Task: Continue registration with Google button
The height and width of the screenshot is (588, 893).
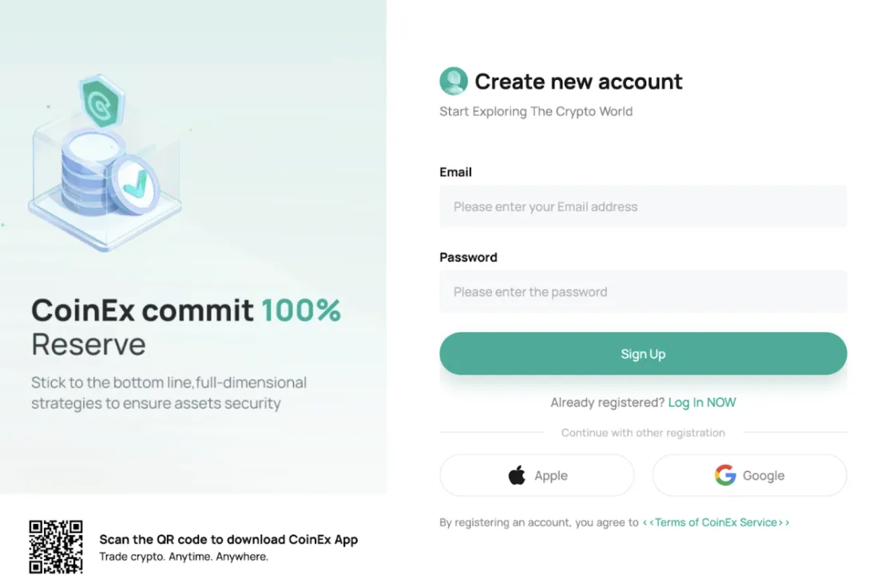Action: [x=749, y=475]
